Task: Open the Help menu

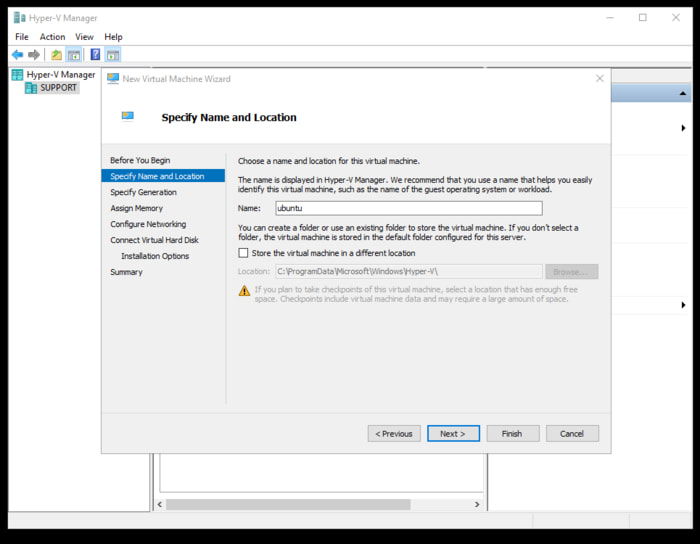Action: point(113,37)
